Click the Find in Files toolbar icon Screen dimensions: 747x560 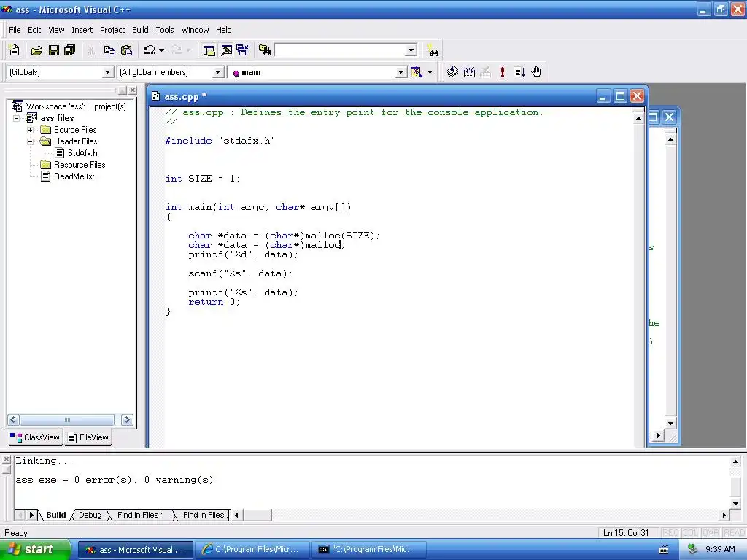(x=264, y=50)
